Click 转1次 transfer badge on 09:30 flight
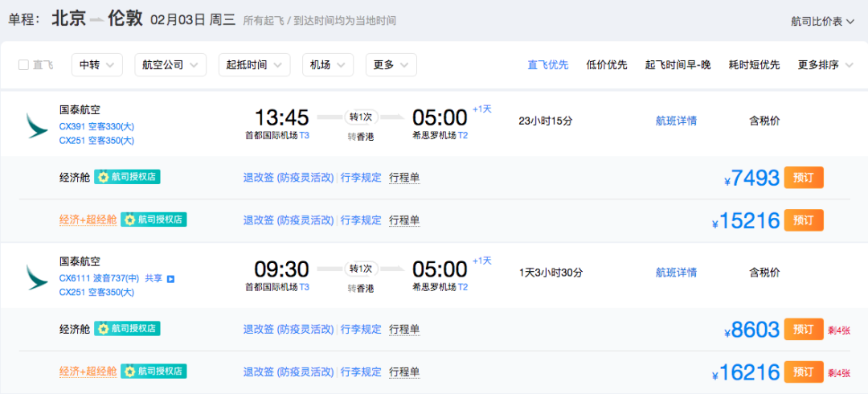Viewport: 868px width, 394px height. point(361,269)
